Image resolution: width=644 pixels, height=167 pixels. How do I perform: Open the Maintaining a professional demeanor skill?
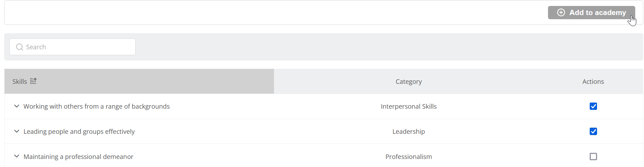(78, 157)
